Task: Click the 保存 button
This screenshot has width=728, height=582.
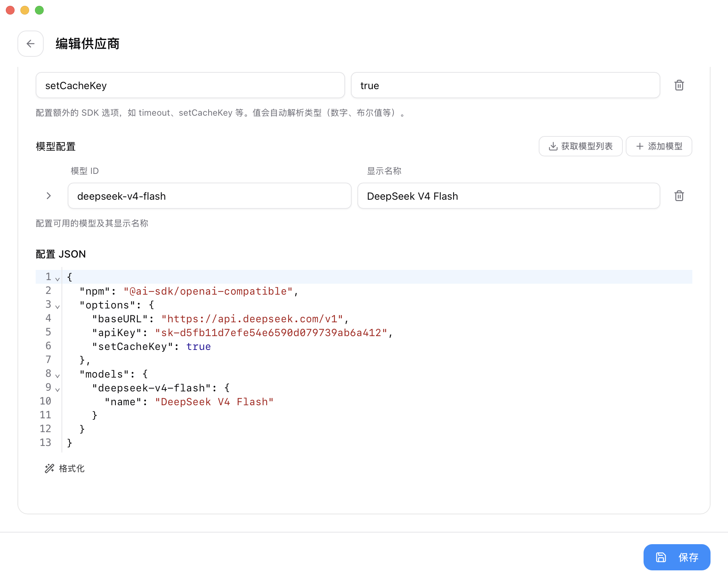Action: coord(677,557)
